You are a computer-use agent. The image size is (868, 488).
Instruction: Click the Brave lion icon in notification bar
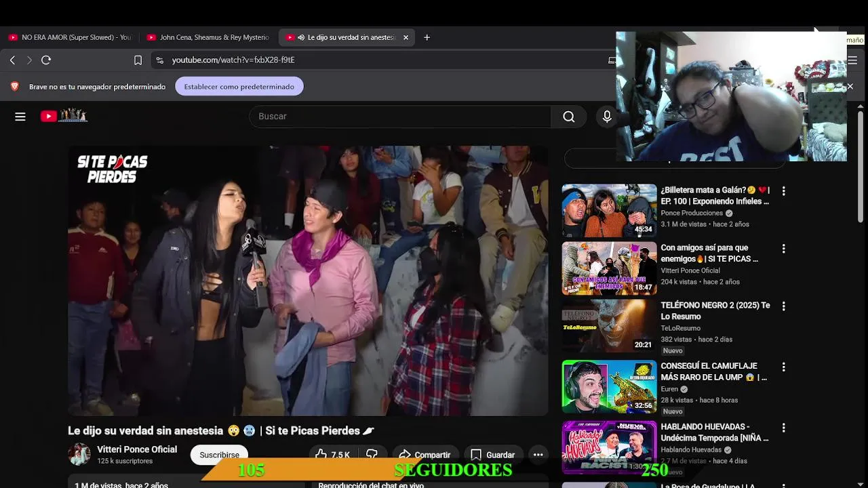(x=15, y=87)
